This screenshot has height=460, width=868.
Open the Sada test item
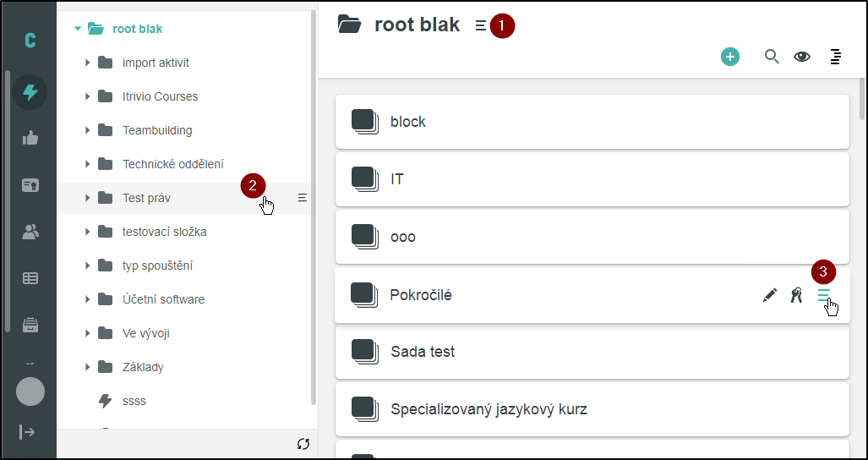click(x=423, y=352)
